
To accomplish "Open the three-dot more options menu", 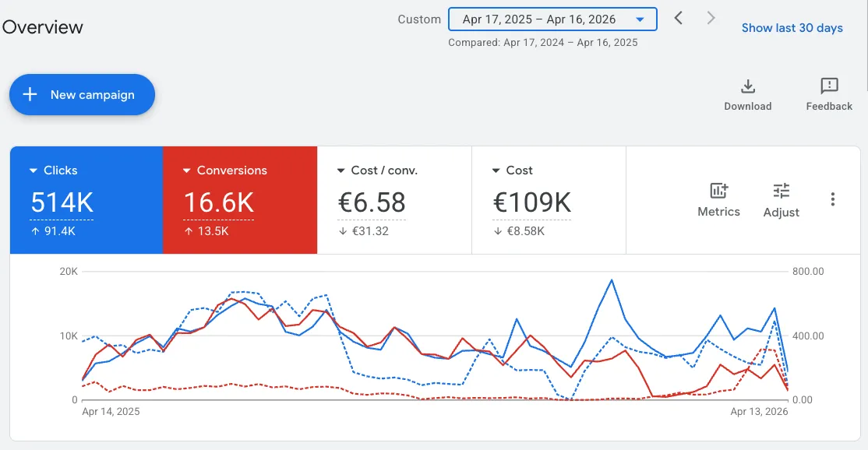I will (833, 199).
